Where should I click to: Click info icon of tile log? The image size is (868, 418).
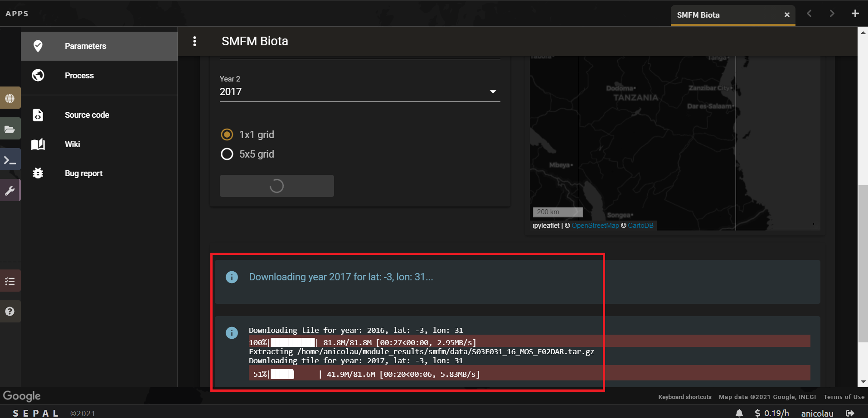click(232, 333)
